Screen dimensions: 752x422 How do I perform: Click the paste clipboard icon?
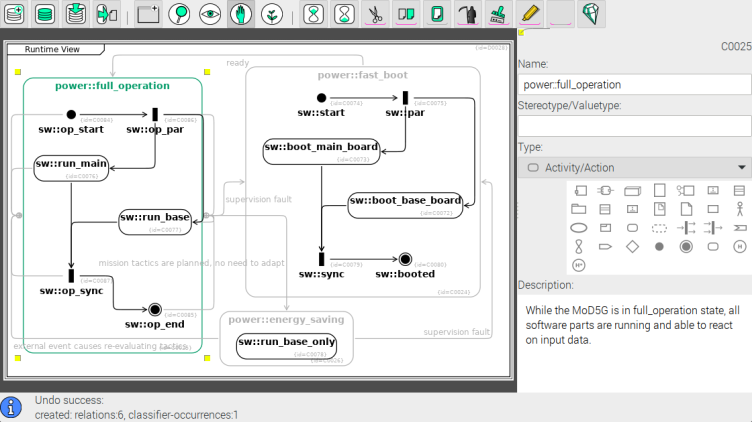coord(436,14)
